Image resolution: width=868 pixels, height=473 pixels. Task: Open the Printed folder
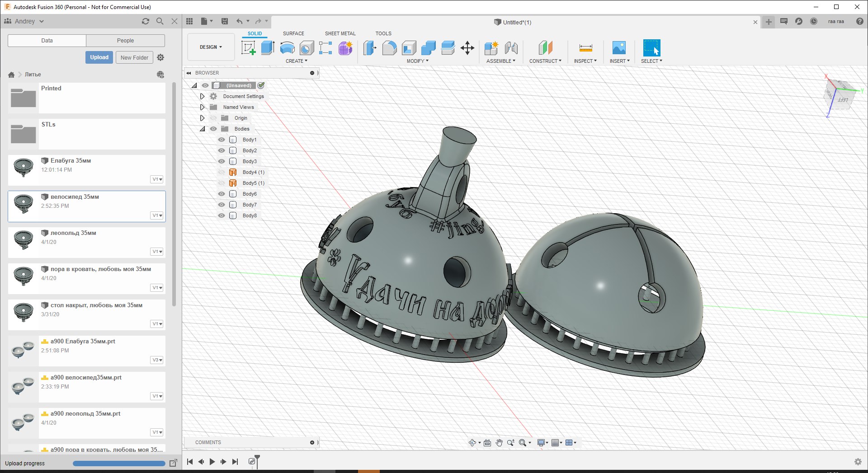point(86,98)
